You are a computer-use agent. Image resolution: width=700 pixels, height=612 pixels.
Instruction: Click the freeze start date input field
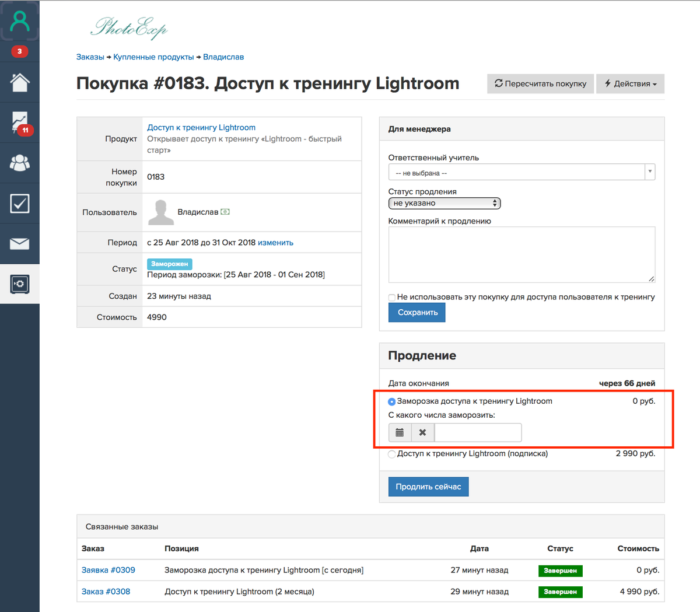[x=478, y=433]
